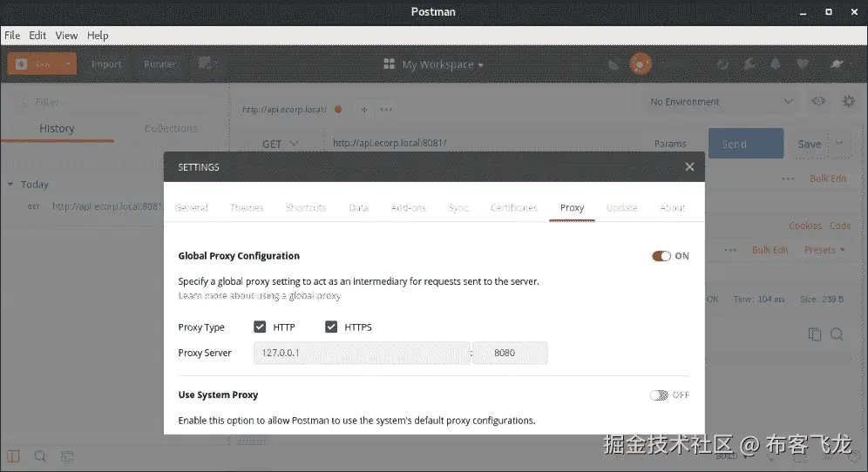Open the General settings tab
Viewport: 868px width, 472px height.
[x=192, y=207]
